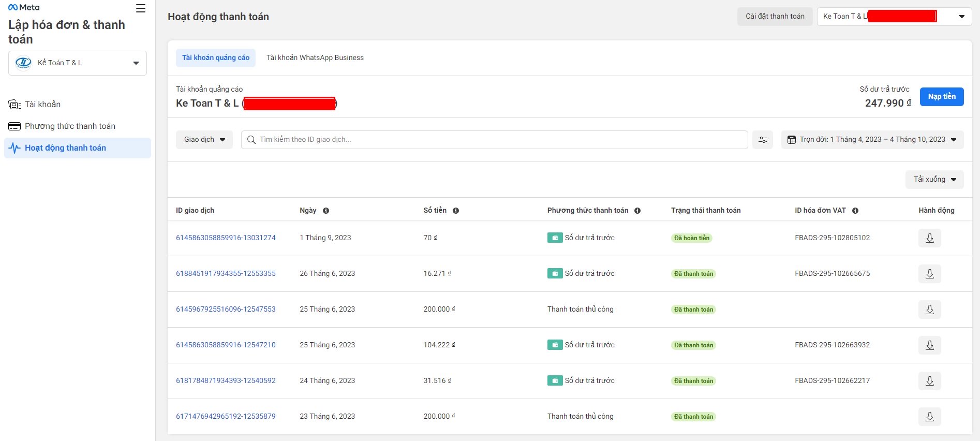Open transaction 6188451917934355-12553355
The height and width of the screenshot is (441, 980).
click(226, 274)
